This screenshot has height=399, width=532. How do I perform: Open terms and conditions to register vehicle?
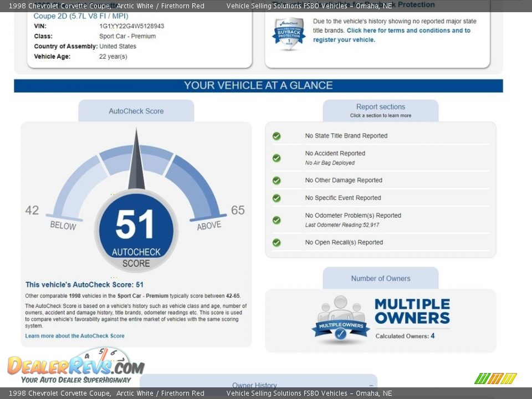point(392,35)
